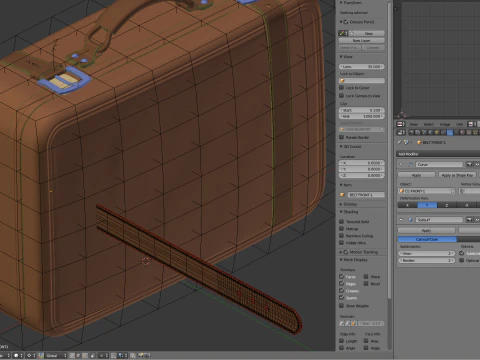
Task: Open the Material properties tab icon
Action: (463, 132)
